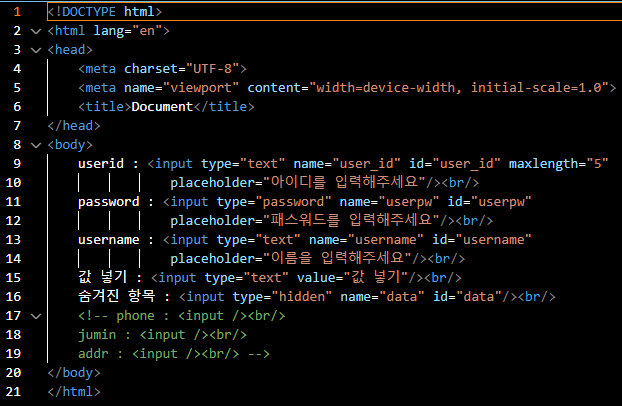622x406 pixels.
Task: Select line number 5 in the gutter
Action: pyautogui.click(x=17, y=88)
